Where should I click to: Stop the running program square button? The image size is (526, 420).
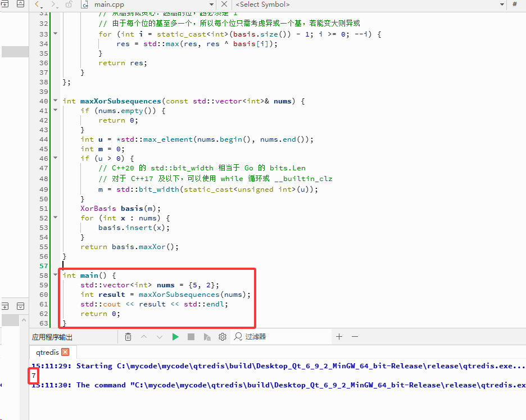191,336
